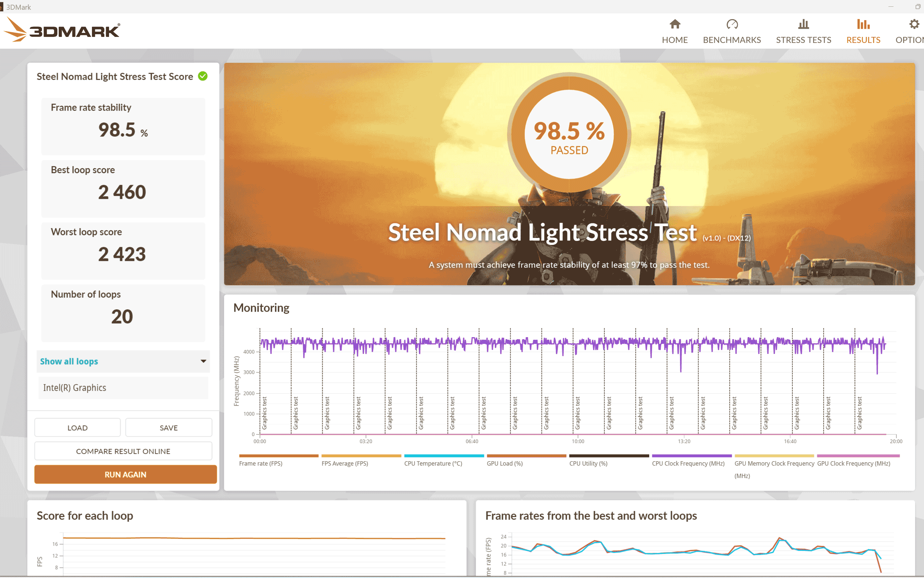Click the Monitoring heading
Screen dimensions: 924x578
(x=261, y=308)
